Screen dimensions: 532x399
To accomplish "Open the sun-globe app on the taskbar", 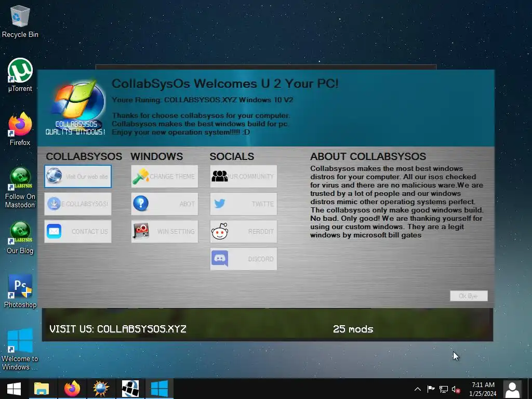I will pyautogui.click(x=101, y=389).
